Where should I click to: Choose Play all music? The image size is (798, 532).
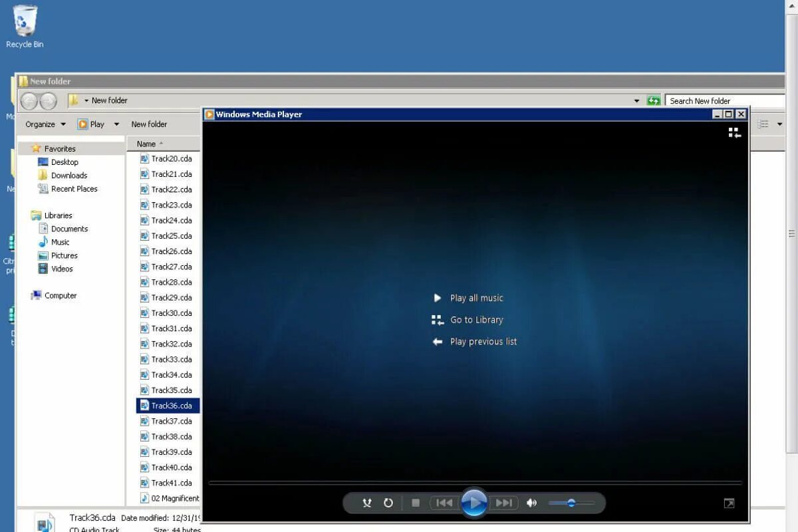tap(469, 298)
